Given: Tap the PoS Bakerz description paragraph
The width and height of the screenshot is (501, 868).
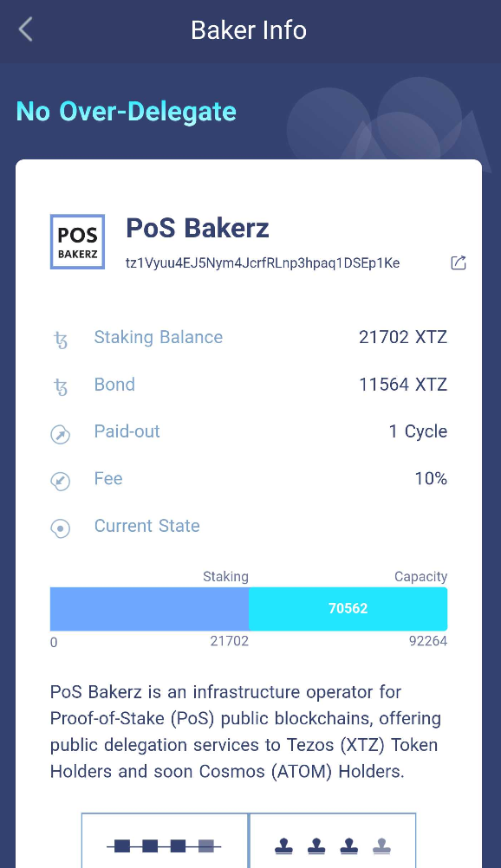Looking at the screenshot, I should click(x=246, y=732).
